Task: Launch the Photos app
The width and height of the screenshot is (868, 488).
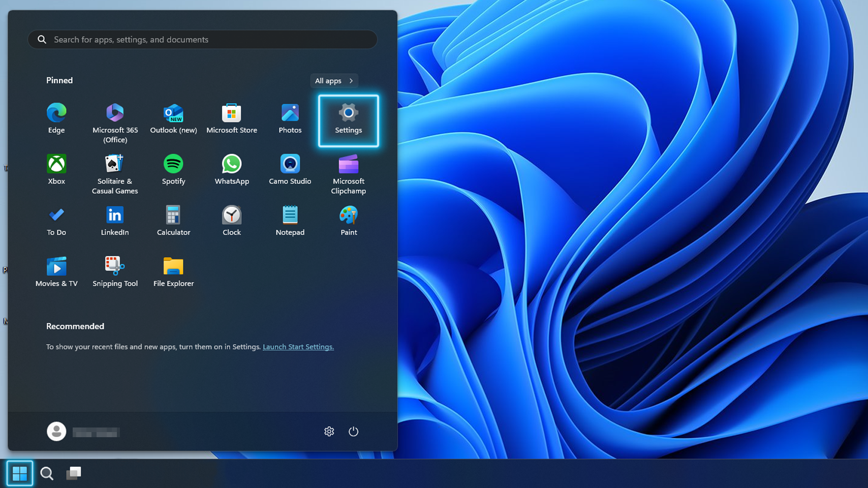Action: click(x=290, y=118)
